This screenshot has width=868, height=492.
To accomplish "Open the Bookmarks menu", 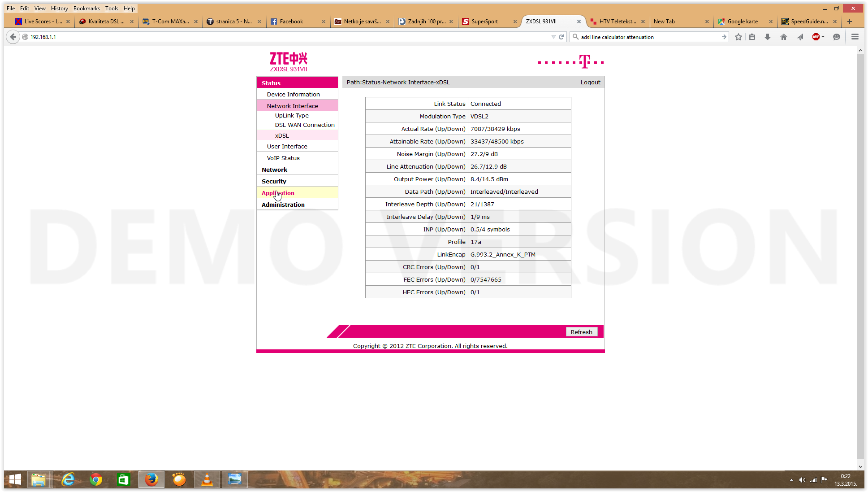I will coord(86,9).
